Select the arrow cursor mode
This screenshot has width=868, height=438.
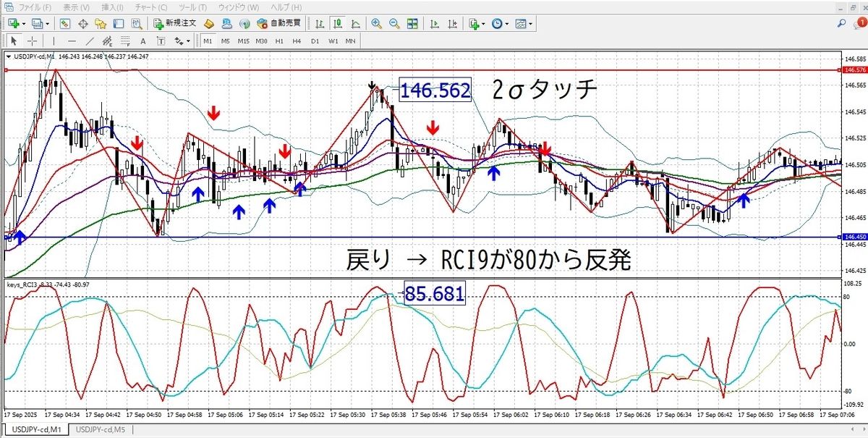tap(14, 41)
